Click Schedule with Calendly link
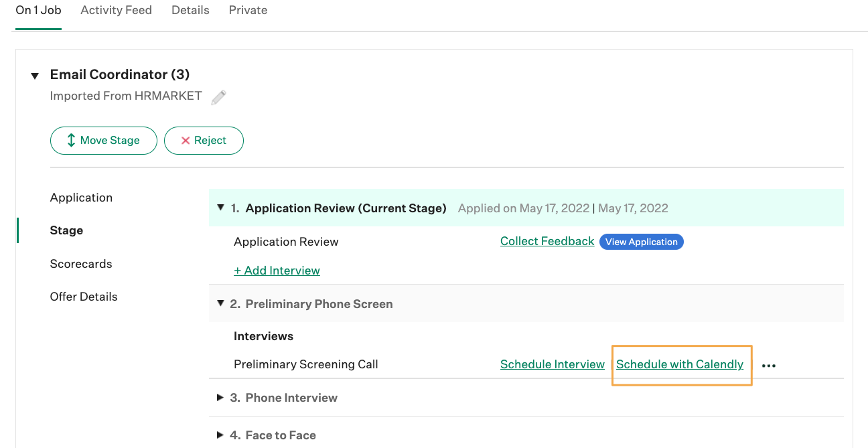The height and width of the screenshot is (448, 868). [679, 364]
